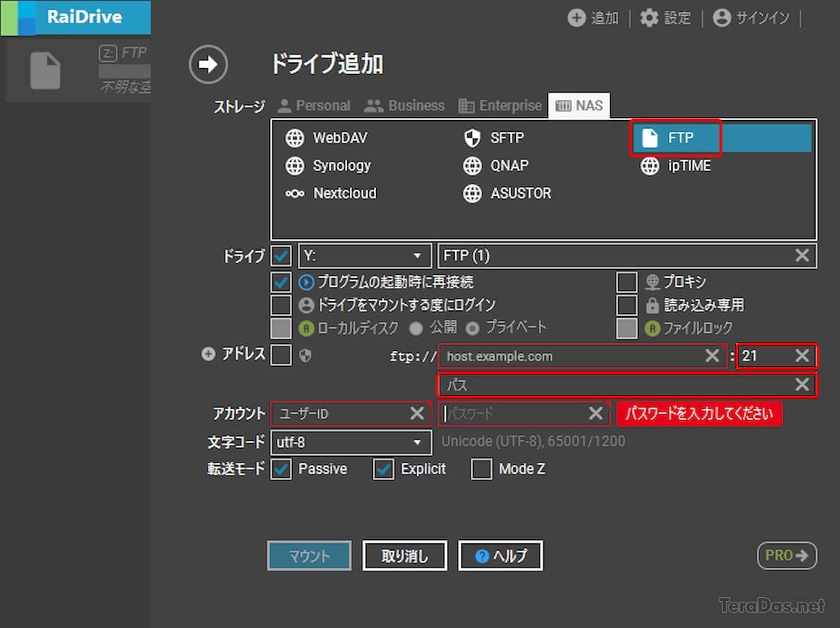The height and width of the screenshot is (628, 840).
Task: Uncheck プログラムの起動時に再接続
Action: 281,282
